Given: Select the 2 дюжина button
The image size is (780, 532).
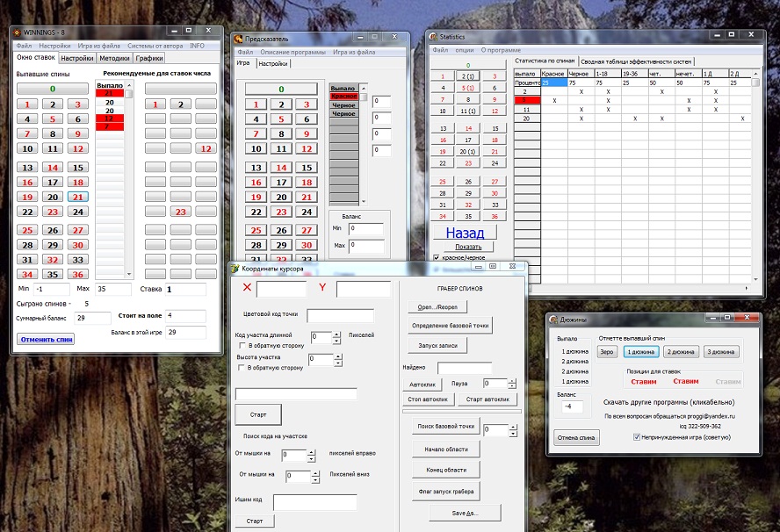Looking at the screenshot, I should (682, 351).
